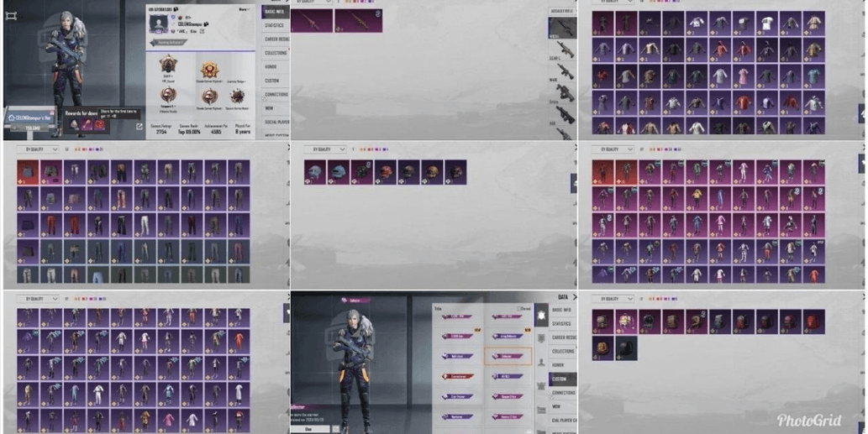Open the COLLECTIONS tab in profile panel
Viewport: 868px width, 434px height.
(275, 53)
